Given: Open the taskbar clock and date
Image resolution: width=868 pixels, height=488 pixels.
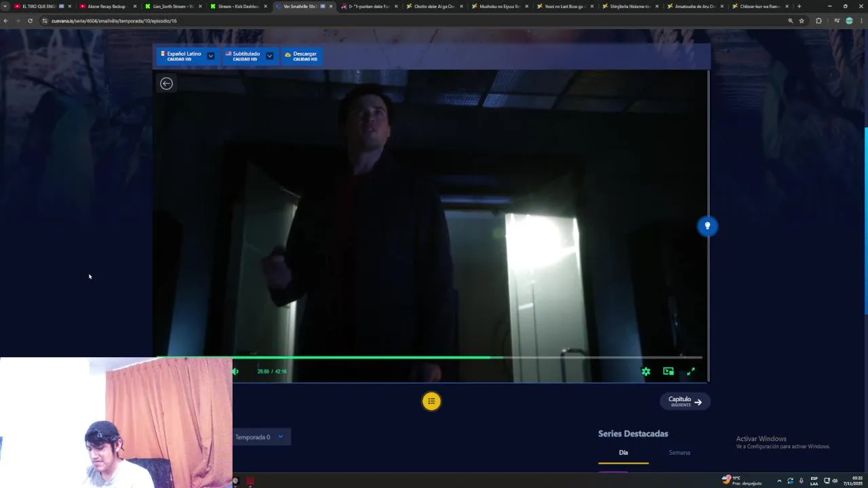Looking at the screenshot, I should tap(853, 481).
